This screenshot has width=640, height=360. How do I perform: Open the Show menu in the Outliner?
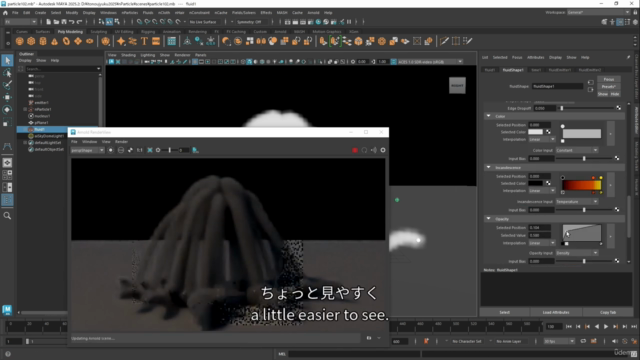pos(41,60)
